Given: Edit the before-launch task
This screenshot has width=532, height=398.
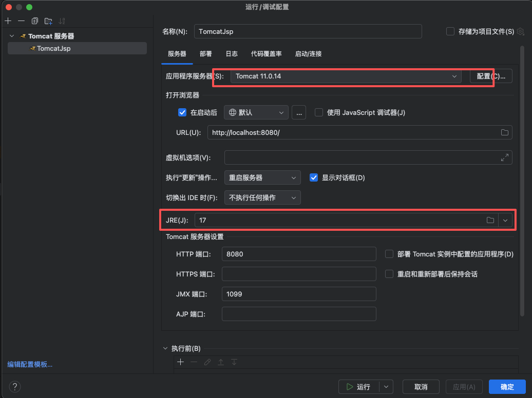Looking at the screenshot, I should (x=207, y=362).
